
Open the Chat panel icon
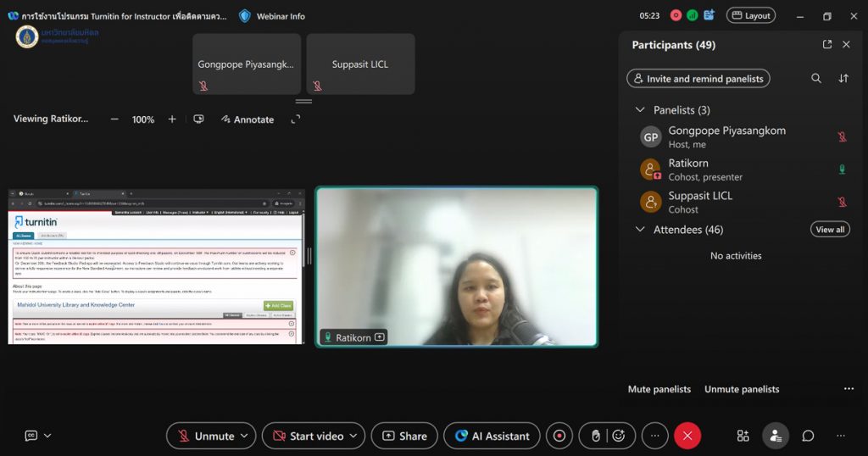[x=808, y=436]
